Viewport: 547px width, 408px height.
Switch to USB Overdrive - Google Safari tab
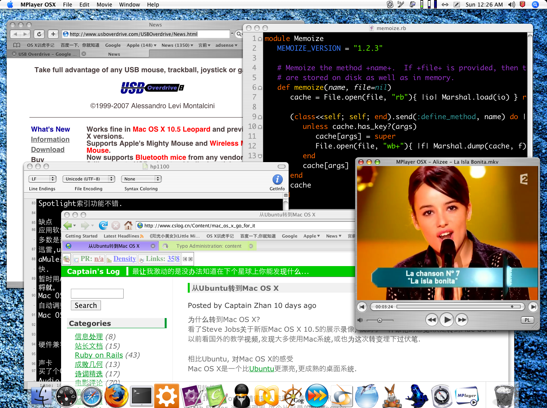(44, 54)
